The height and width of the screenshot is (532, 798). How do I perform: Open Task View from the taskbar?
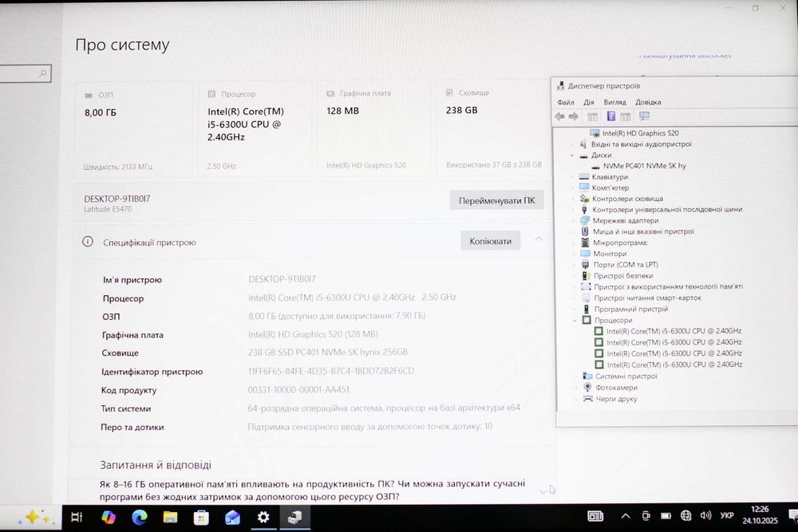click(77, 518)
